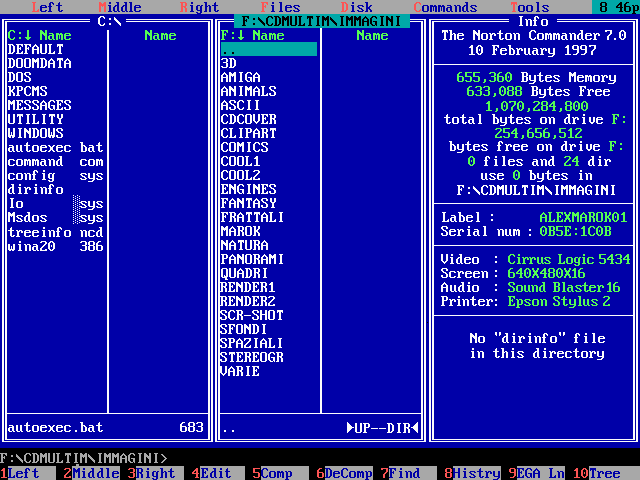Click the F:↓ Name column header

click(x=253, y=36)
